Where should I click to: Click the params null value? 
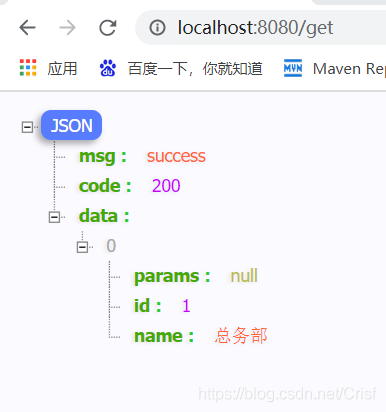pyautogui.click(x=244, y=276)
